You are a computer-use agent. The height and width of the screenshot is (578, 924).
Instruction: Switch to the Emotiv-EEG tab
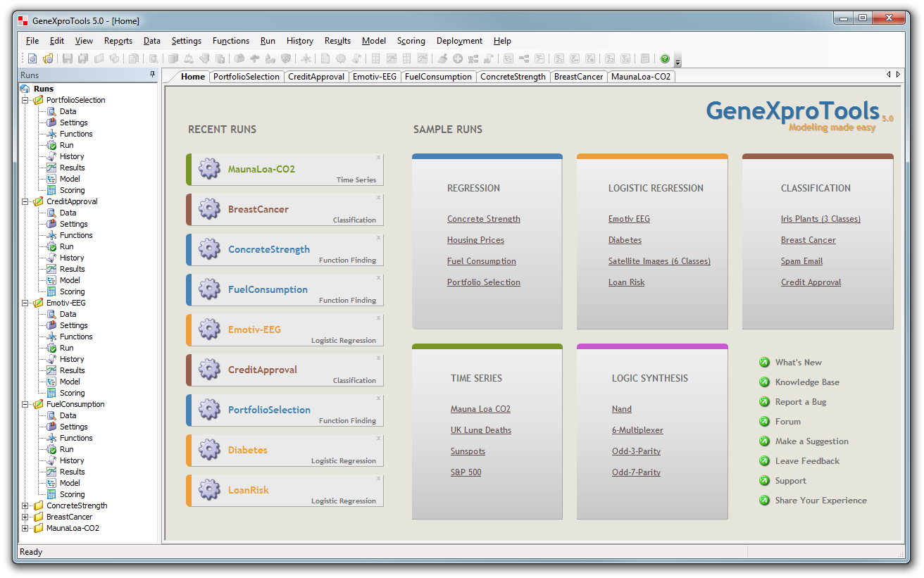pyautogui.click(x=374, y=77)
